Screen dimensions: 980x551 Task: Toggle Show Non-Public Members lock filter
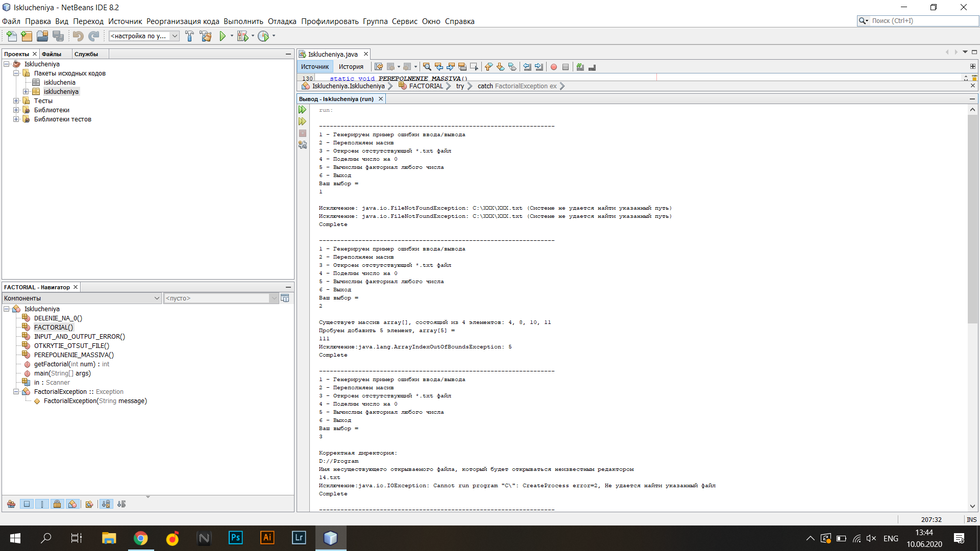click(57, 504)
